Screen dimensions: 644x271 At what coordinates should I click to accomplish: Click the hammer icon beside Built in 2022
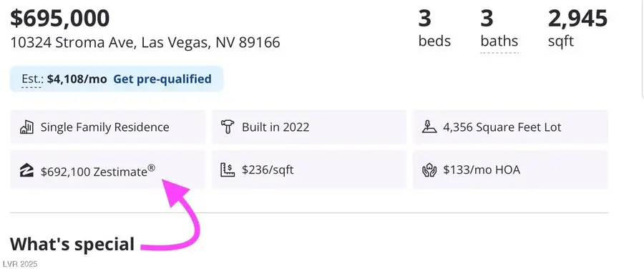tap(226, 127)
